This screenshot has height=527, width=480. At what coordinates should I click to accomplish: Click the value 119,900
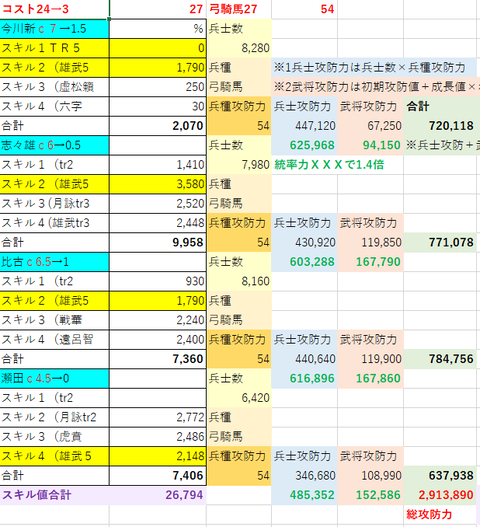tap(370, 359)
